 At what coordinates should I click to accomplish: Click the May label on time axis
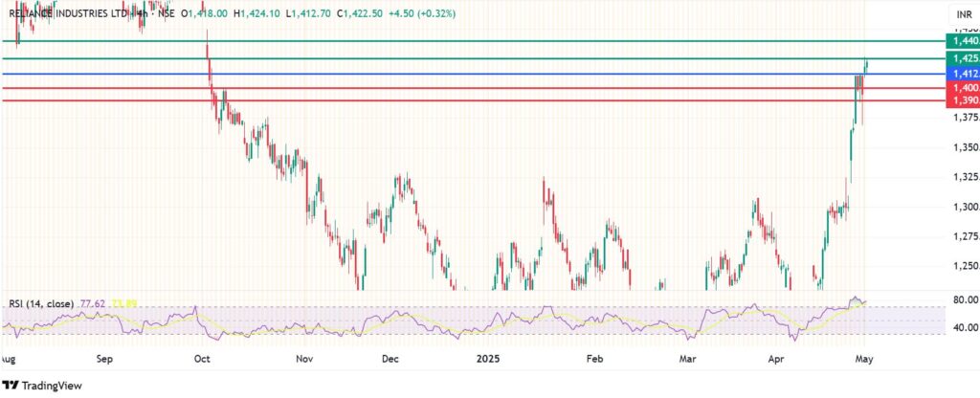[x=863, y=360]
